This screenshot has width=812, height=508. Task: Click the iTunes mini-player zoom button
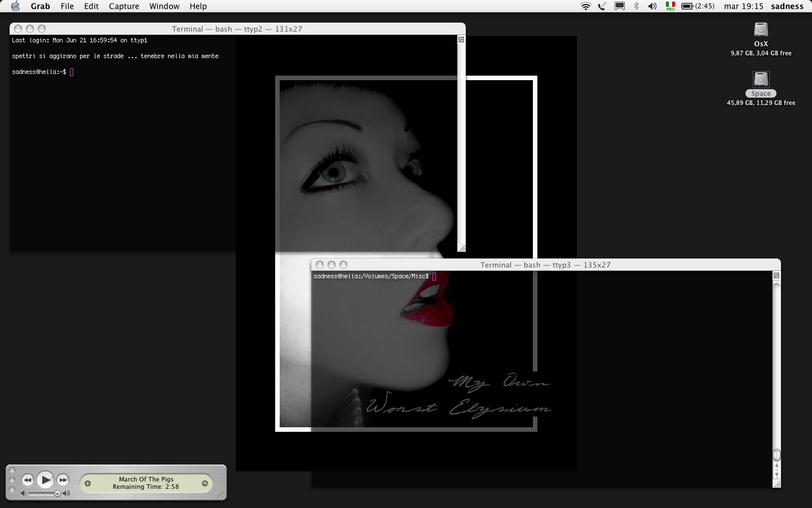tap(12, 490)
